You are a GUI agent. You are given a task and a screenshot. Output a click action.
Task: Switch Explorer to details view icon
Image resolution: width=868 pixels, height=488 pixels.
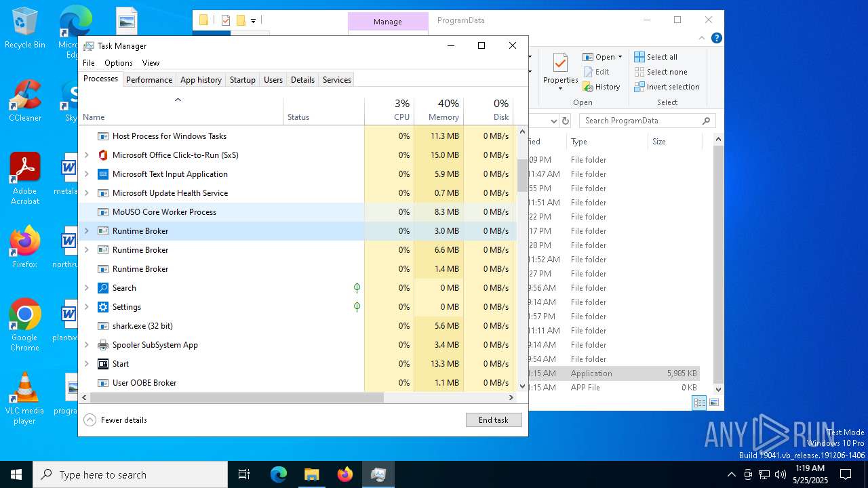tap(699, 403)
